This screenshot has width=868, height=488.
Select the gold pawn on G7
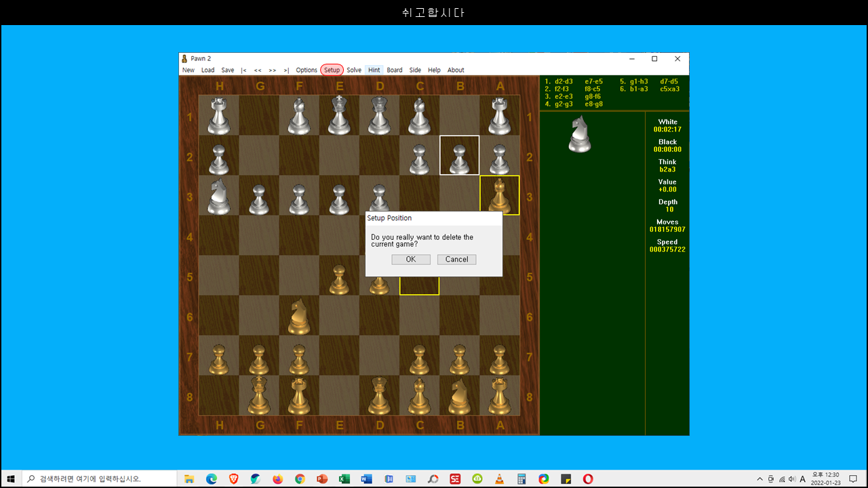tap(258, 359)
